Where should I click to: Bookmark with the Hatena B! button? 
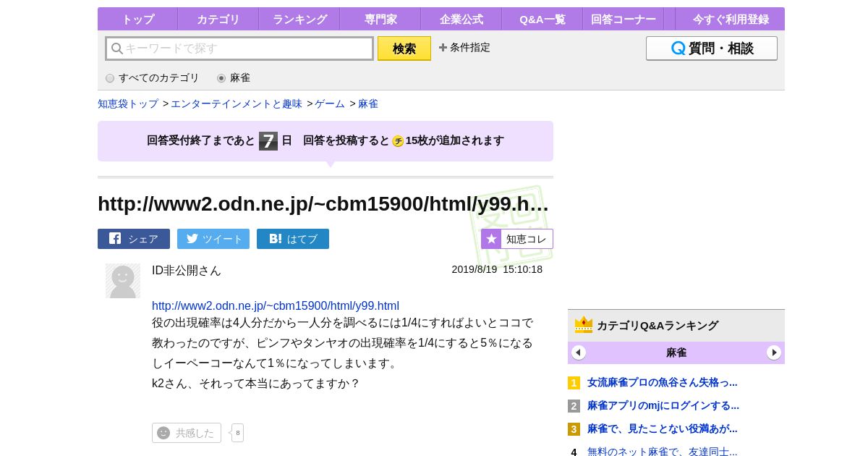point(293,239)
